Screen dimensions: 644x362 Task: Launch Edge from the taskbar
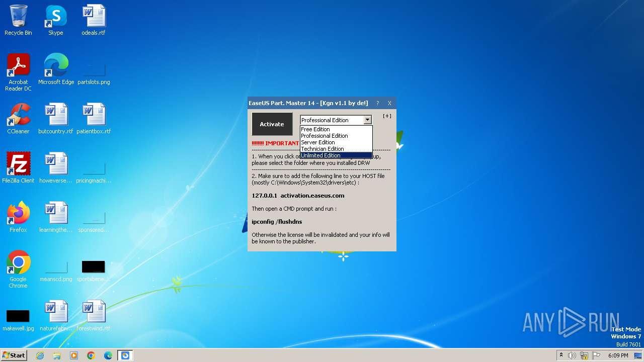(x=108, y=355)
